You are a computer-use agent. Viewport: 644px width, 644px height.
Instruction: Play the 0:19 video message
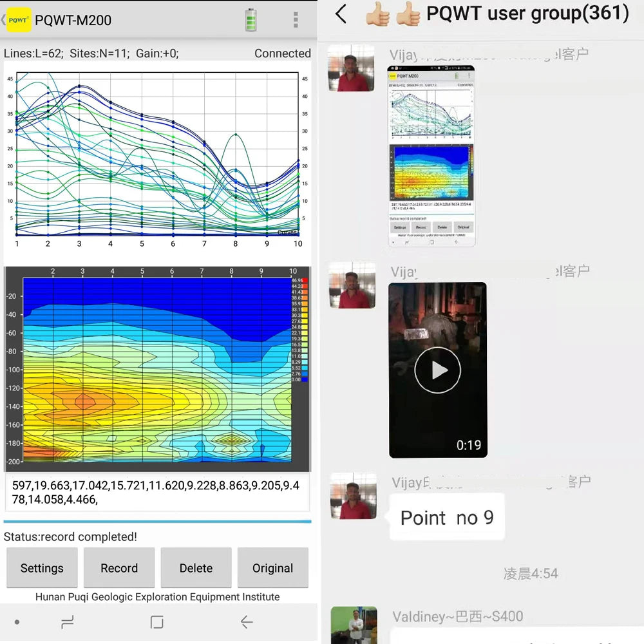(x=437, y=370)
